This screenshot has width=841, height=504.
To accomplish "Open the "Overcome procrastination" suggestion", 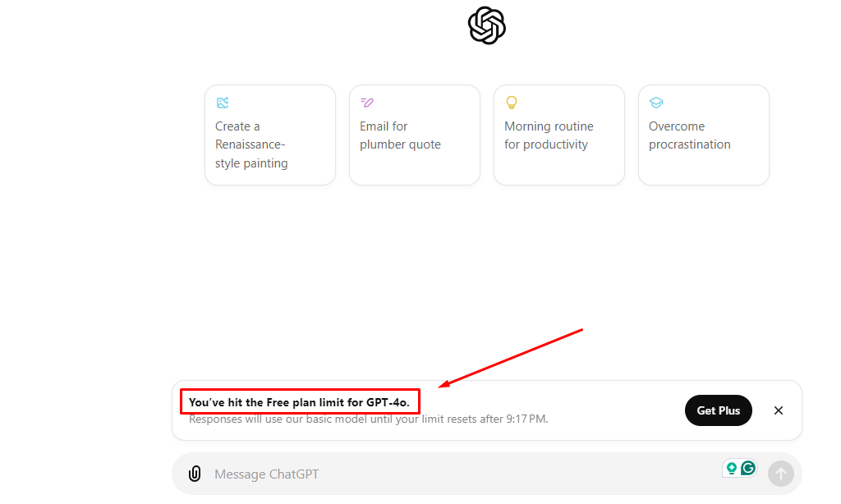I will [704, 135].
